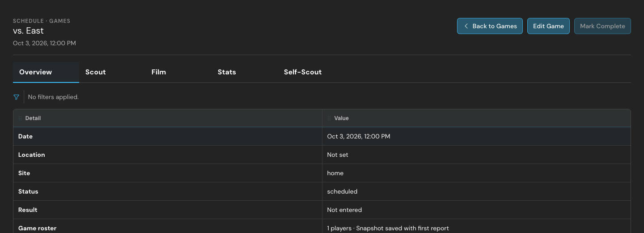644x233 pixels.
Task: Grab the Detail column drag handle
Action: [x=20, y=118]
